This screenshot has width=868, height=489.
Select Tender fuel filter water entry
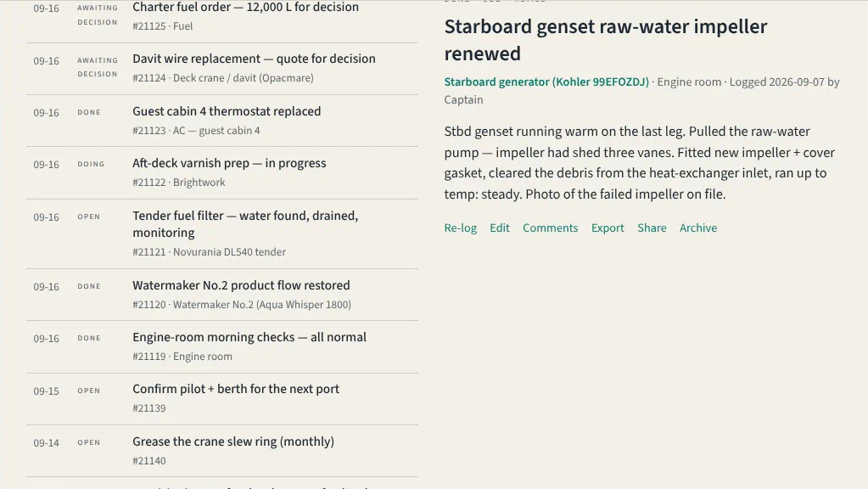pyautogui.click(x=222, y=234)
